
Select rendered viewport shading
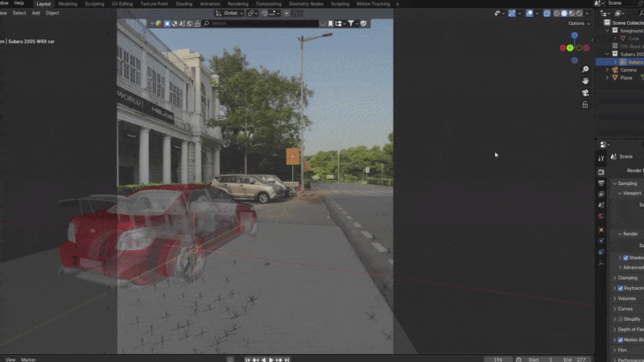pyautogui.click(x=579, y=13)
